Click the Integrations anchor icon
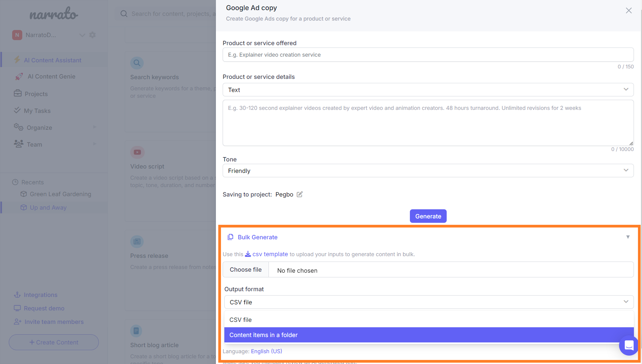642x364 pixels. coord(17,295)
